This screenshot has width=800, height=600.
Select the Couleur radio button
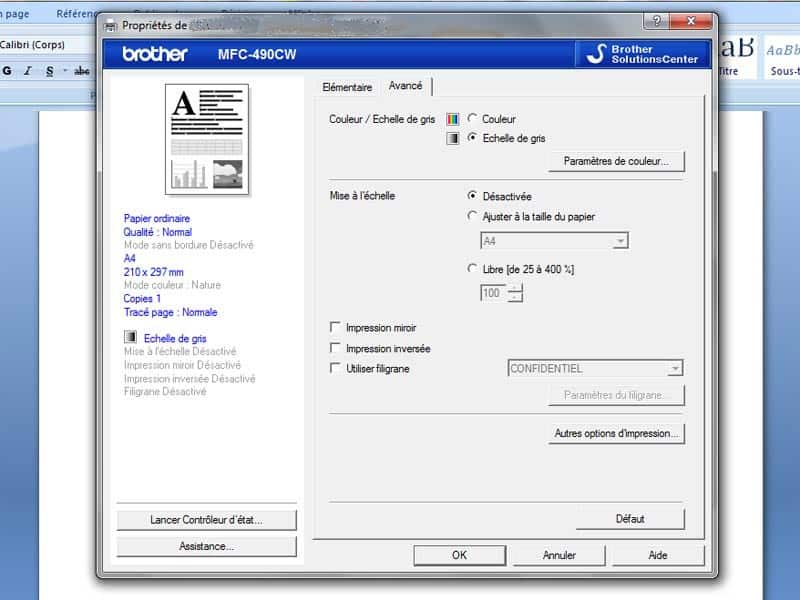472,118
